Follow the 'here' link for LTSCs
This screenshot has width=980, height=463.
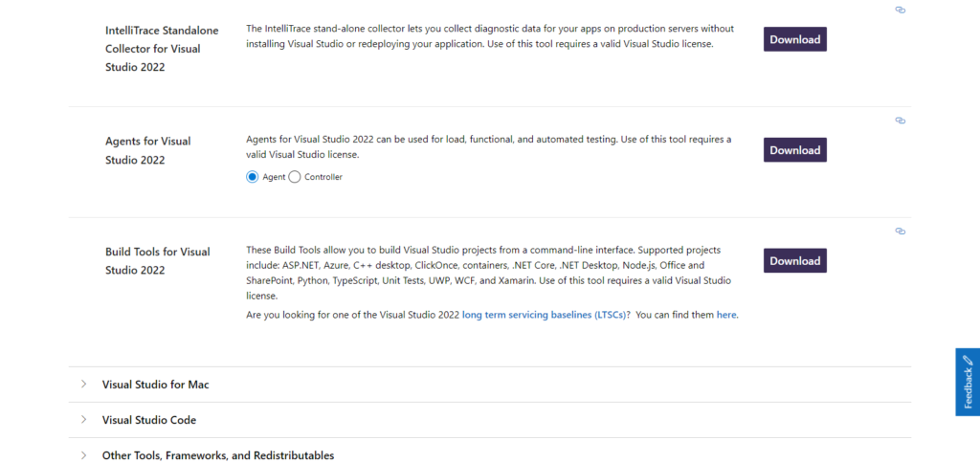726,315
